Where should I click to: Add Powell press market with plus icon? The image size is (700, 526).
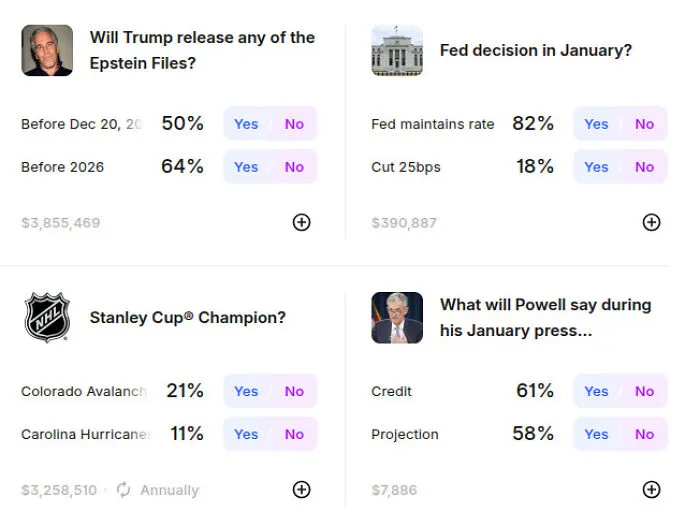pos(651,489)
